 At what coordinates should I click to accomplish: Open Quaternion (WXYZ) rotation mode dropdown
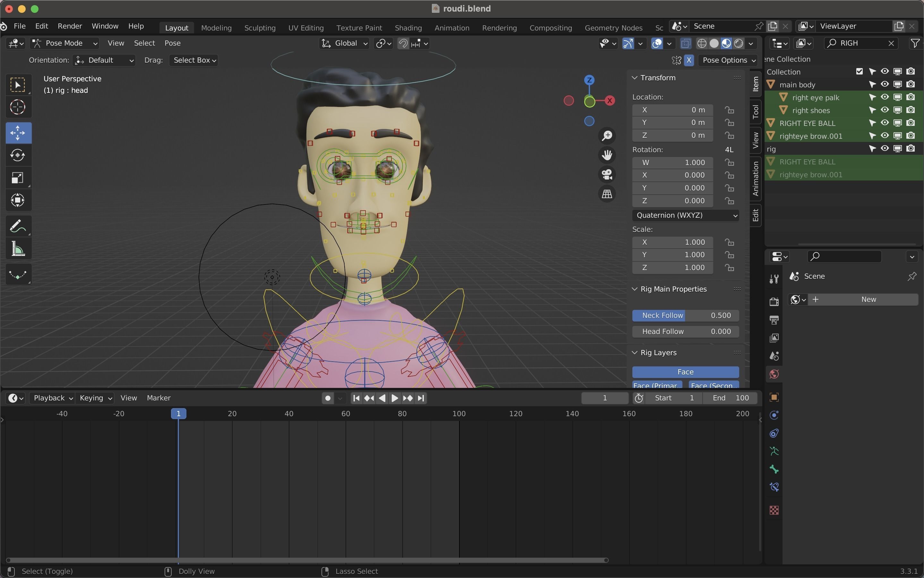tap(685, 215)
